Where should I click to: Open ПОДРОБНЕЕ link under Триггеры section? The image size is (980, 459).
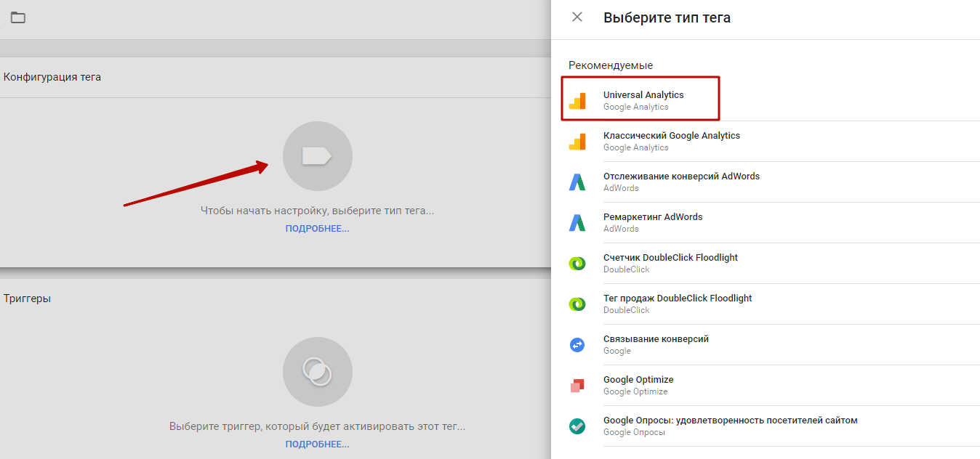317,444
